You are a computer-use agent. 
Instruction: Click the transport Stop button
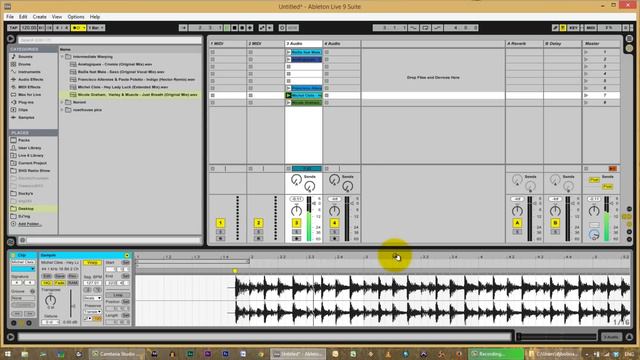pos(234,28)
